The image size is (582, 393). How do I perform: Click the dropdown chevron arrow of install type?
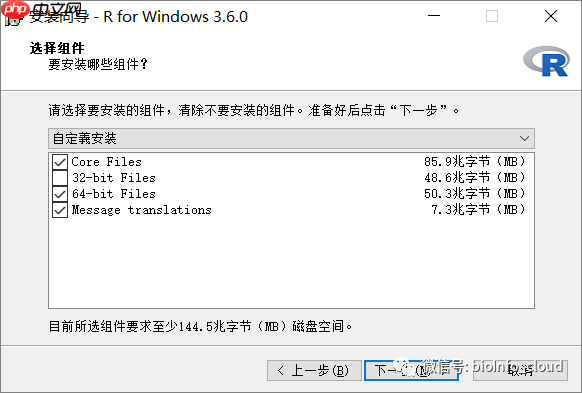[524, 138]
